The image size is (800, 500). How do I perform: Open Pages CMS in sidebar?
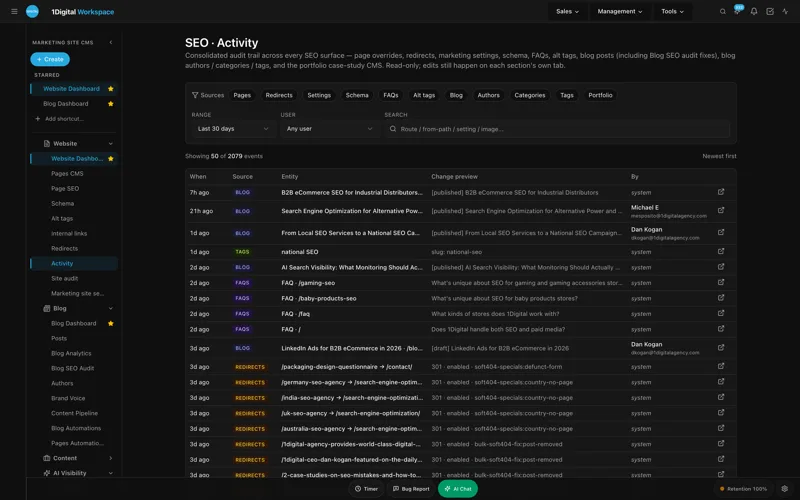tap(67, 173)
